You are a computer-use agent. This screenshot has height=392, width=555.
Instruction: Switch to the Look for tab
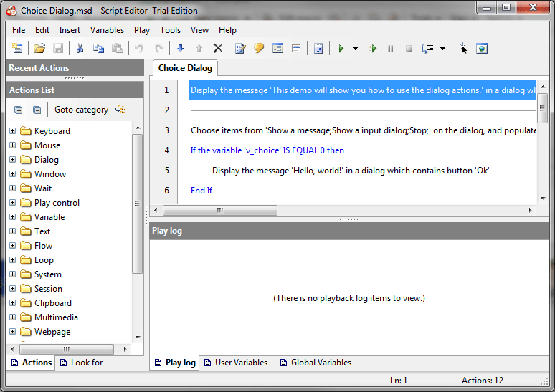[82, 363]
